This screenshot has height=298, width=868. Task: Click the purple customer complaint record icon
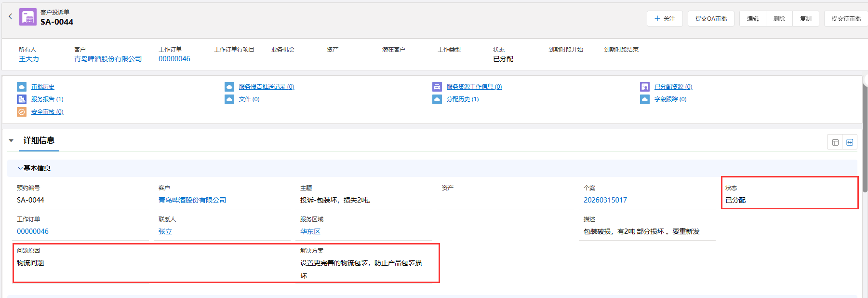tap(27, 17)
